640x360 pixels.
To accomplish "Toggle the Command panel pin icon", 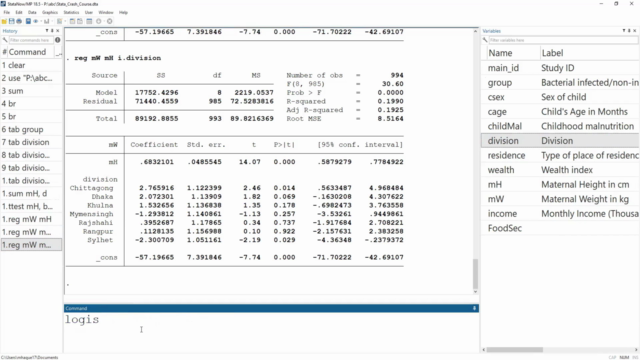I will point(474,308).
